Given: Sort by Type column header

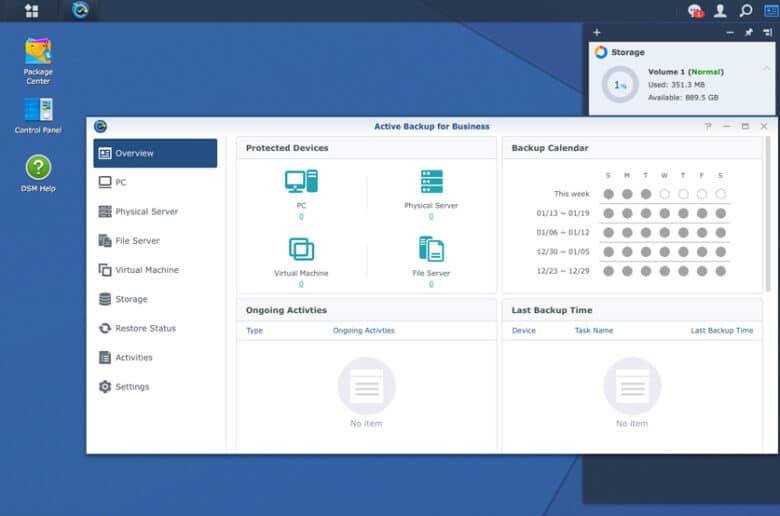Looking at the screenshot, I should [254, 330].
